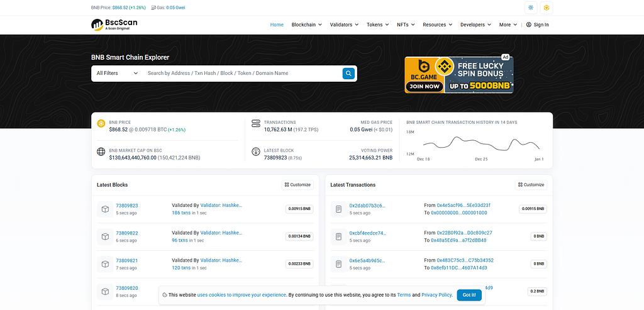Customize the Latest Blocks panel
The image size is (644, 310).
(297, 185)
